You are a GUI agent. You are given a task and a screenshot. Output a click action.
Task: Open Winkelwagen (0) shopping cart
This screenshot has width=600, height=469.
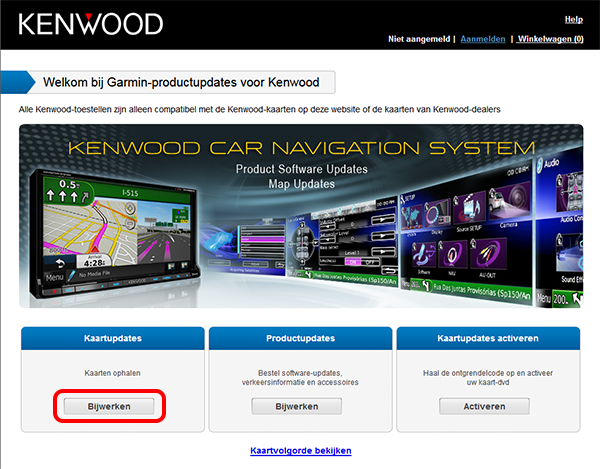[x=550, y=39]
